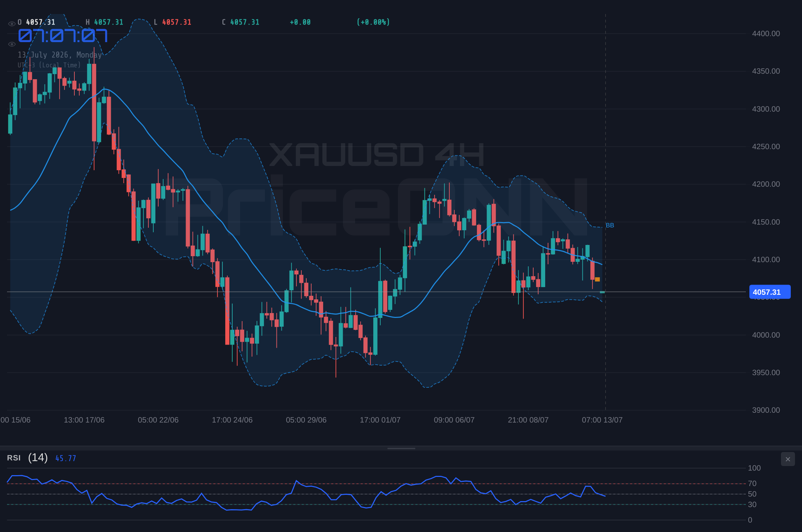Click the UTC+3 (Local Time) label

(x=49, y=65)
